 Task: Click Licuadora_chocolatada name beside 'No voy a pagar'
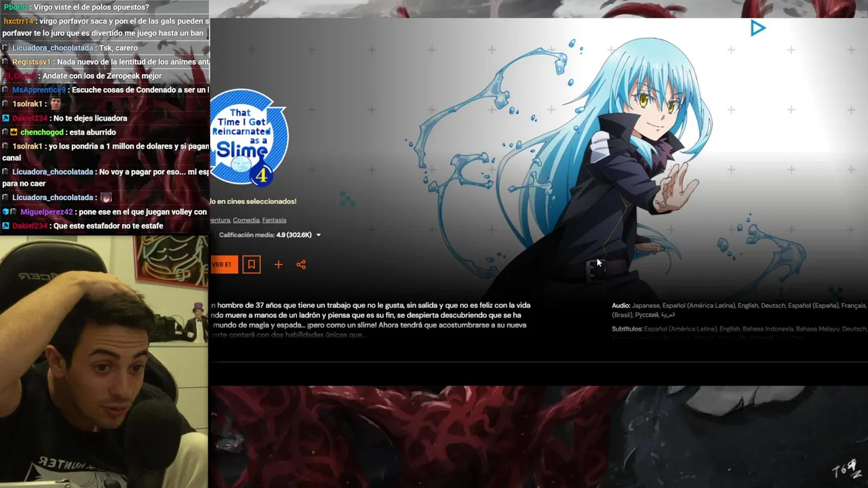coord(52,172)
